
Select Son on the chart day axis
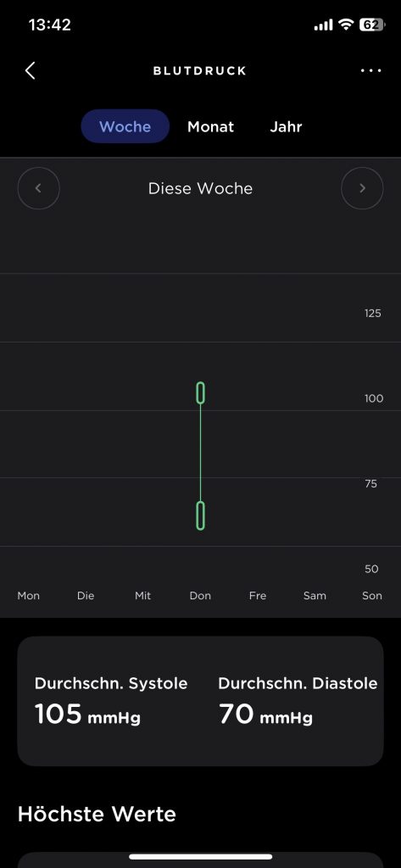(x=372, y=596)
